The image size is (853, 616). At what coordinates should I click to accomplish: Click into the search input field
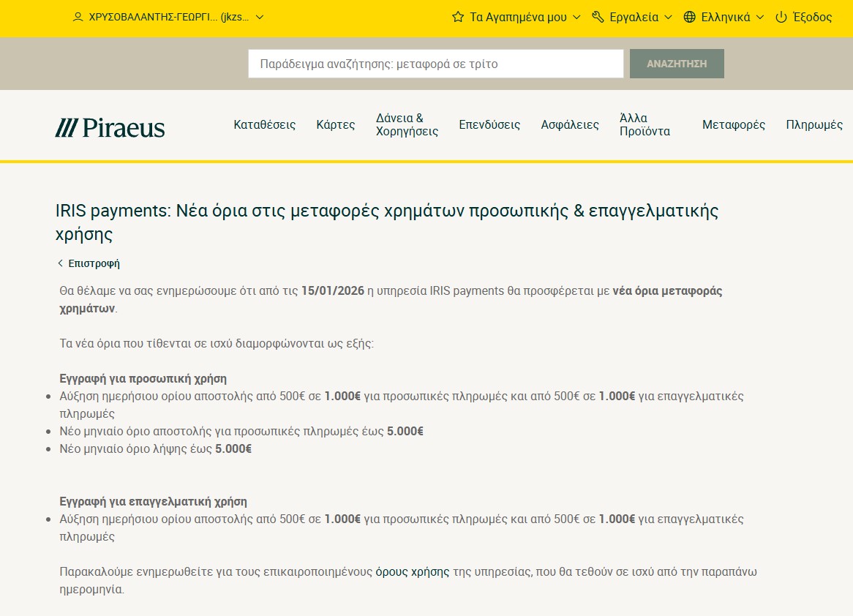coord(435,64)
